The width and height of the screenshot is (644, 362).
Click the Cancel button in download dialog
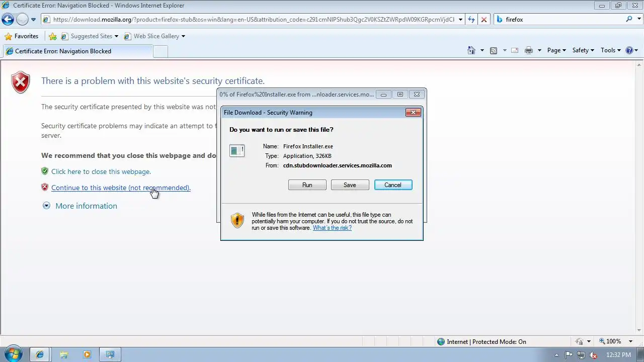pos(393,185)
